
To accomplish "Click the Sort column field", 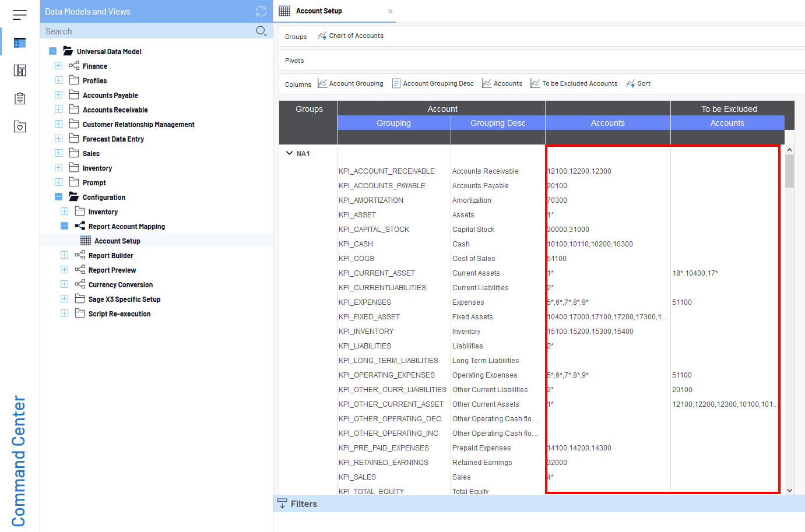I will point(638,84).
